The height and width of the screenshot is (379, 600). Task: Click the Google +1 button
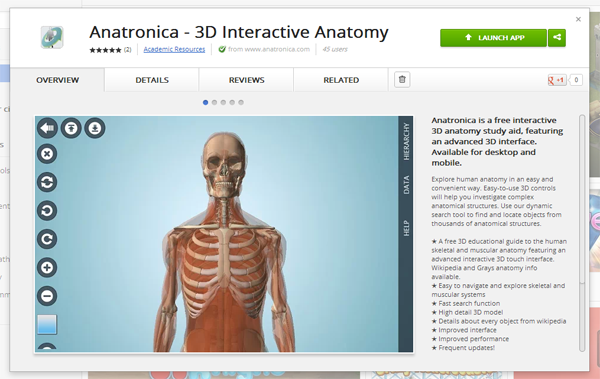[557, 80]
